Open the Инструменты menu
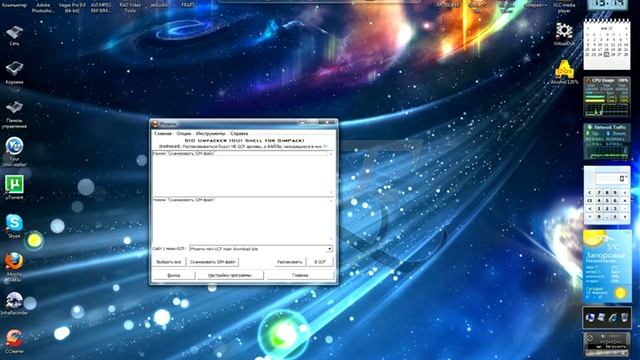The height and width of the screenshot is (360, 640). 210,133
